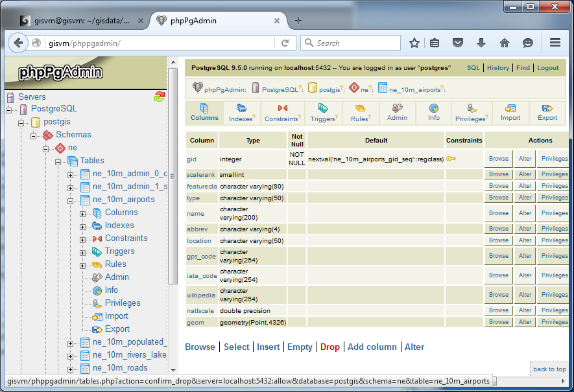This screenshot has height=392, width=574.
Task: Click the primary key icon in gid row
Action: pos(451,159)
